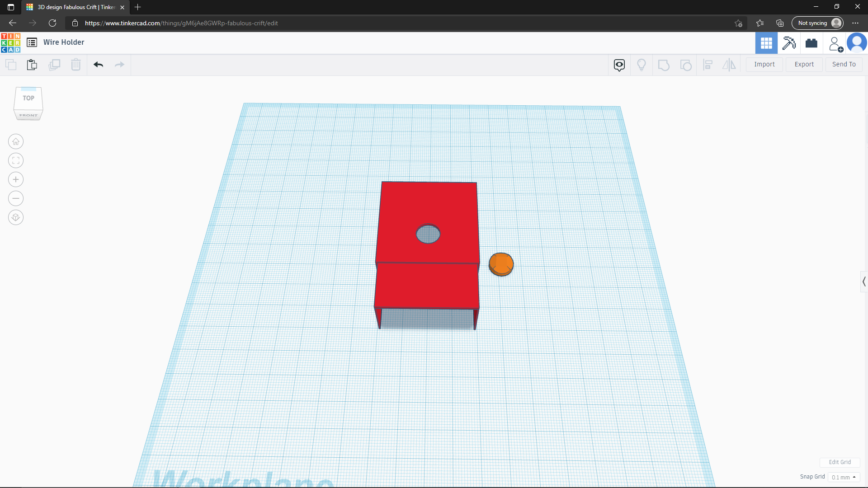
Task: Click the Import button
Action: (x=764, y=64)
